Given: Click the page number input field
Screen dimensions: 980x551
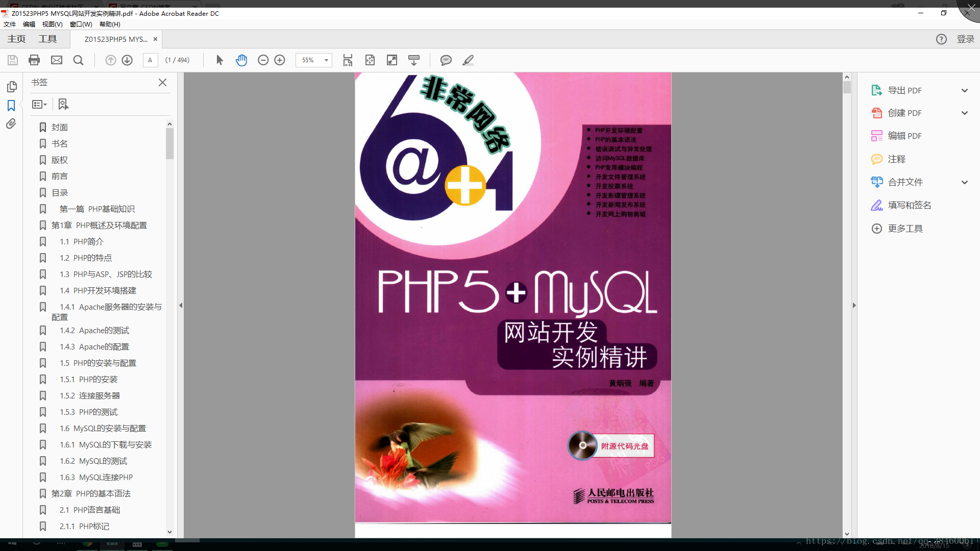Looking at the screenshot, I should coord(150,60).
